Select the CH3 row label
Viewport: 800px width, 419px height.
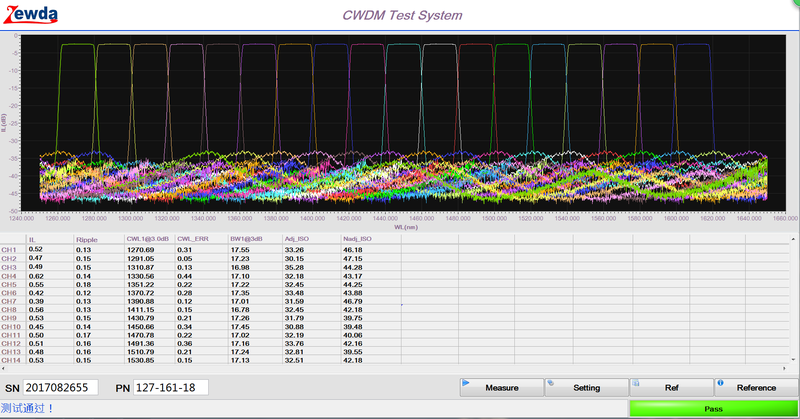coord(9,267)
